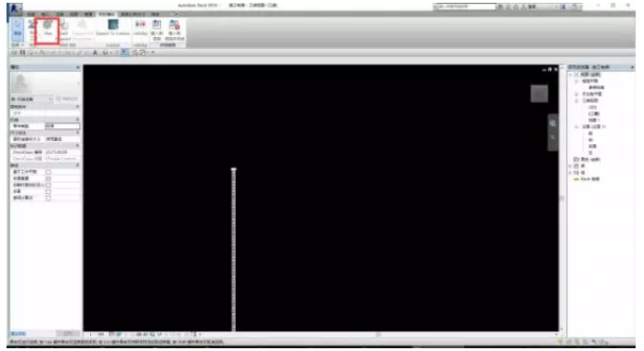Click the selection filter funnel in status bar

pos(559,342)
